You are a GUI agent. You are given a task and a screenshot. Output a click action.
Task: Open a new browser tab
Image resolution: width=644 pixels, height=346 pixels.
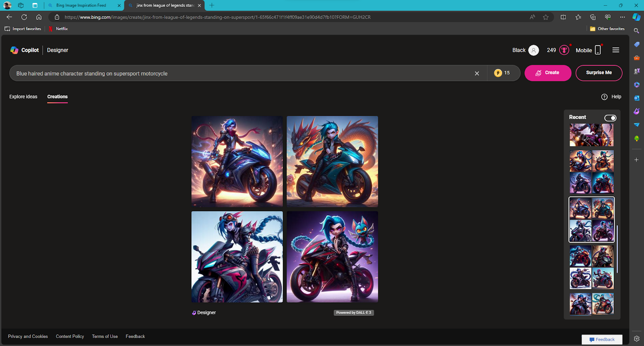(212, 5)
